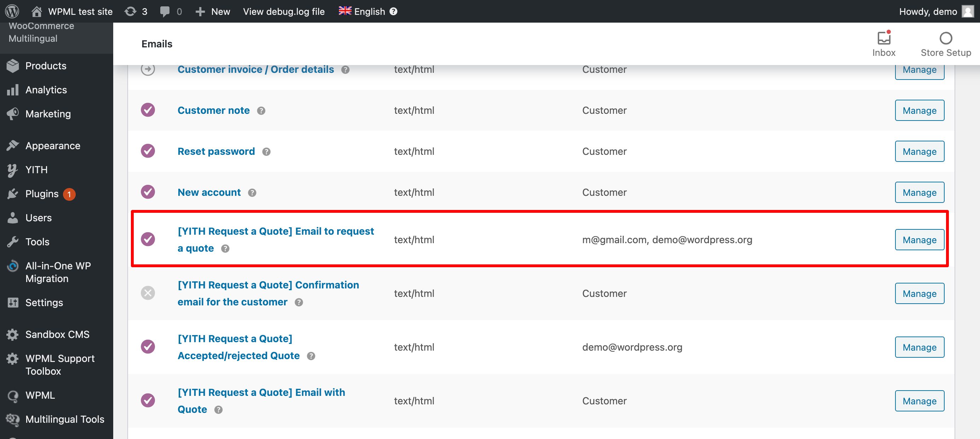Open the Inbox panel icon
980x439 pixels.
click(883, 39)
